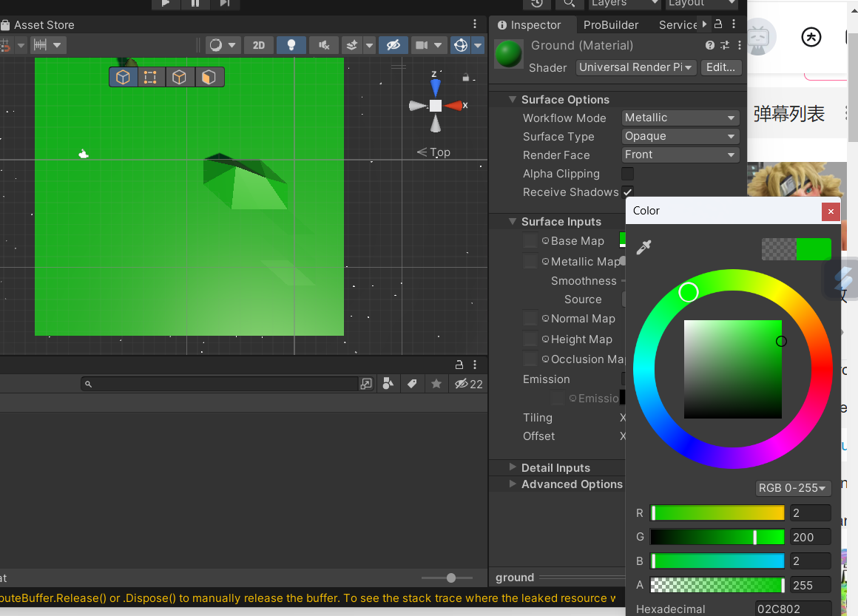Open Workflow Mode Metallic dropdown
Viewport: 858px width, 616px height.
(680, 118)
